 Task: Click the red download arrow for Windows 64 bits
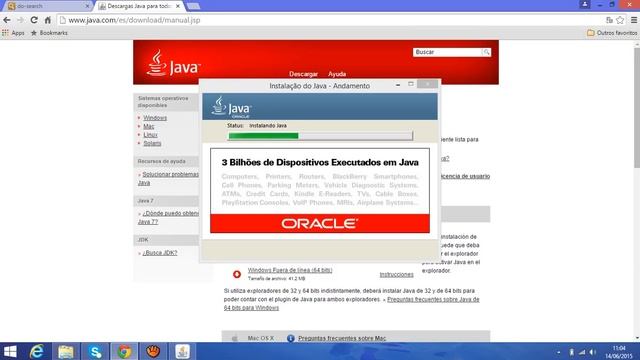click(237, 274)
